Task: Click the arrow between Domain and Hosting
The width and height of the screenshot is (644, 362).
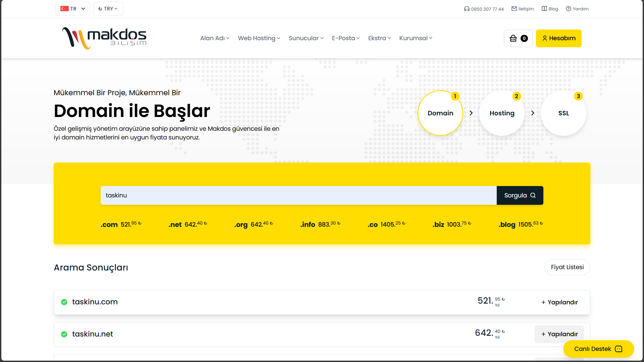Action: pyautogui.click(x=471, y=113)
